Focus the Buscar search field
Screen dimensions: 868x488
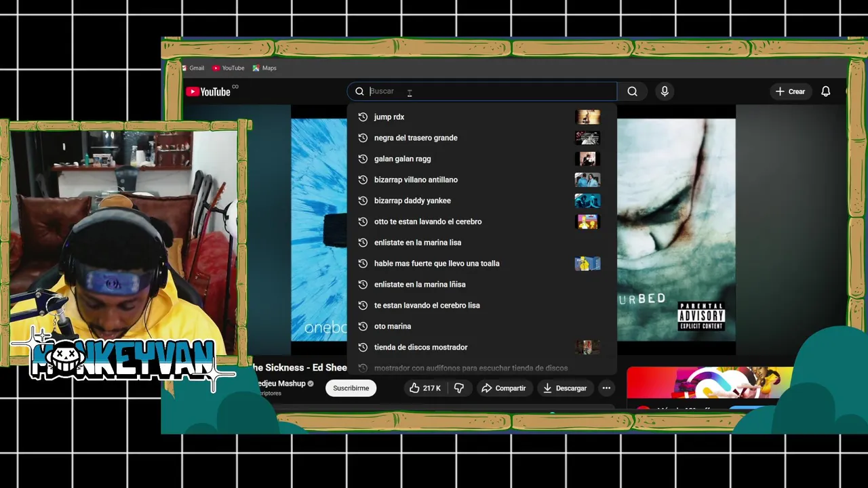coord(482,91)
